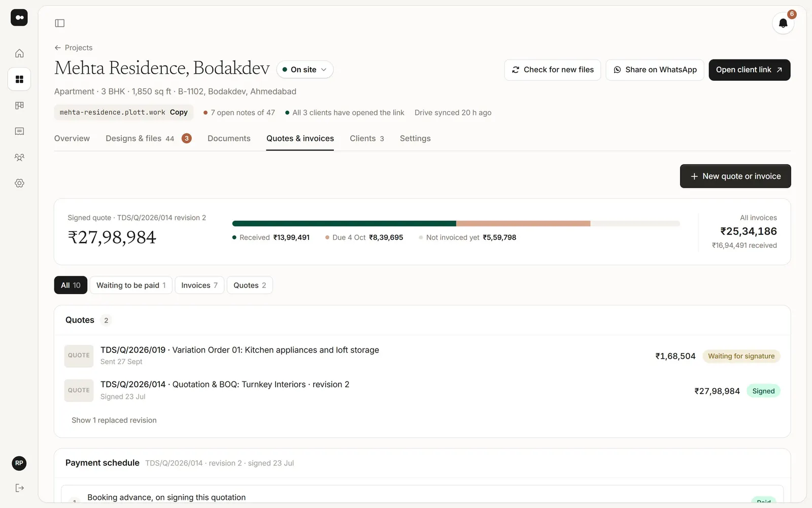This screenshot has width=812, height=508.
Task: Go to Home via sidebar icon
Action: coord(19,53)
